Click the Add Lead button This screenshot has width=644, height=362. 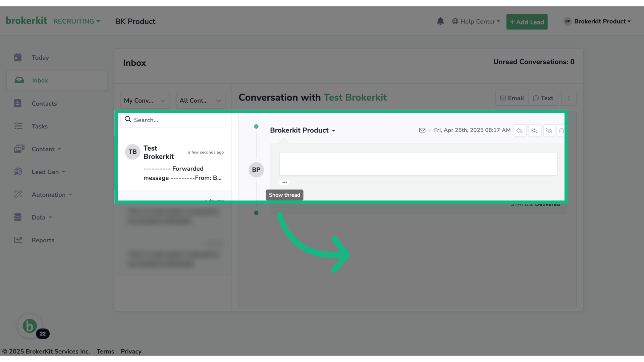527,22
